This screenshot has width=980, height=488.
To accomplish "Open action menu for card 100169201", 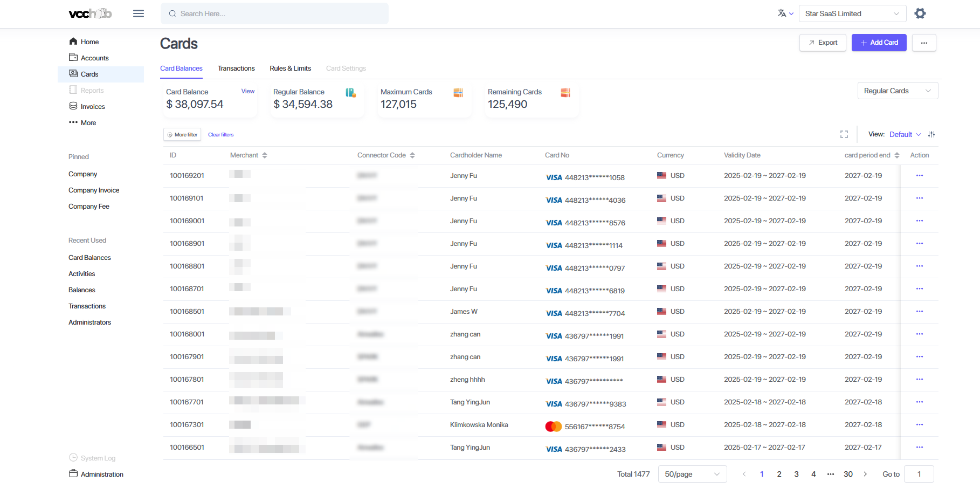I will (919, 176).
